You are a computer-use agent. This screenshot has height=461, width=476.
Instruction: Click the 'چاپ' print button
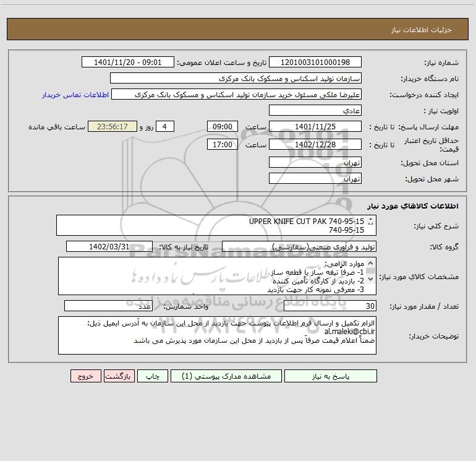point(153,376)
